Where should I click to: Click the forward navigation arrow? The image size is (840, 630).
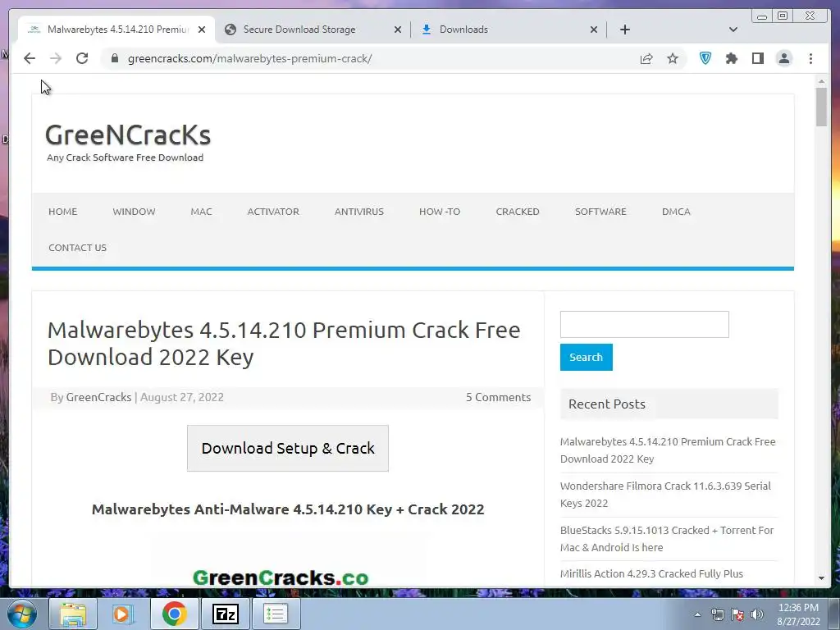56,58
